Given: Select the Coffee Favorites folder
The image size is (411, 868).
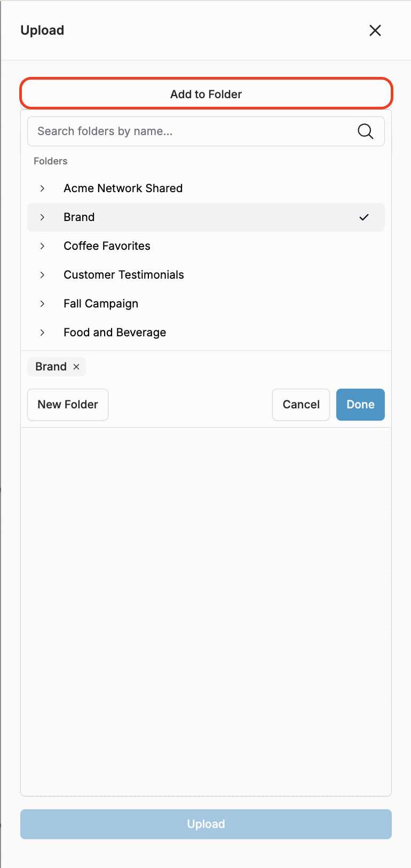Looking at the screenshot, I should (107, 246).
